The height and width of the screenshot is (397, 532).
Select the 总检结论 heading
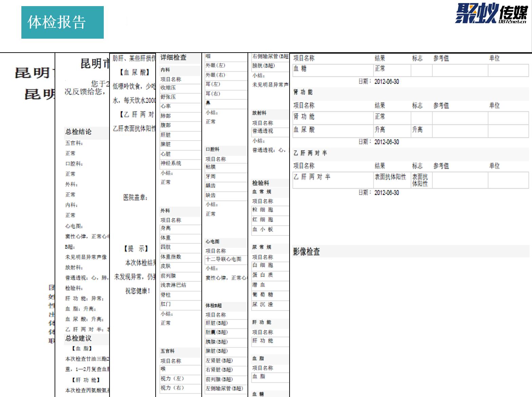[78, 132]
